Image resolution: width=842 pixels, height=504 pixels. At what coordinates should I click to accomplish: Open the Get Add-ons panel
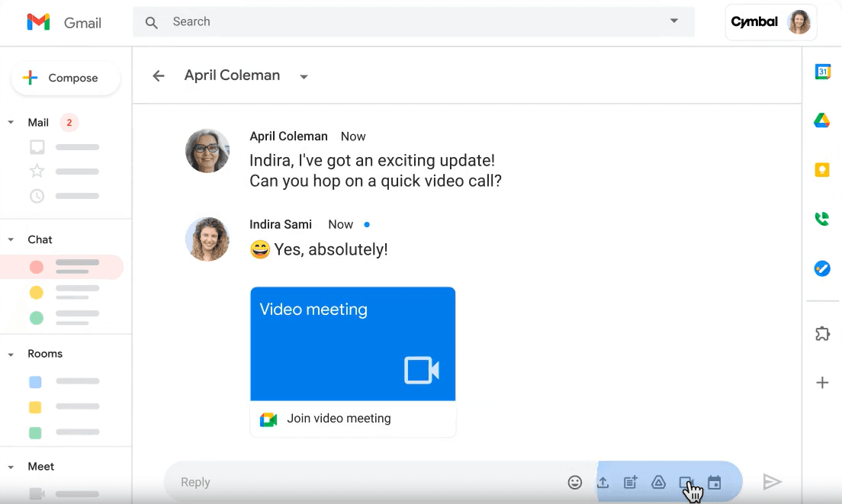pos(822,334)
